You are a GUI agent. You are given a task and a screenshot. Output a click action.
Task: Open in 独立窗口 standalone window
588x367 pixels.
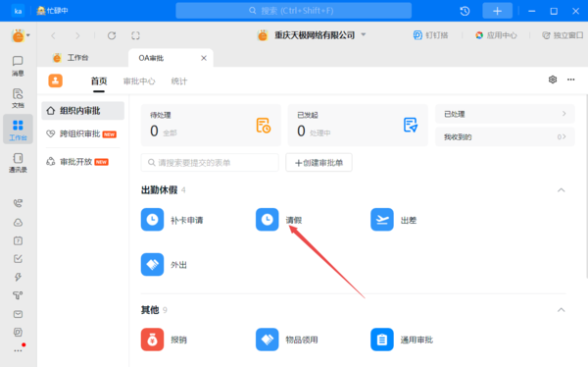tap(563, 35)
